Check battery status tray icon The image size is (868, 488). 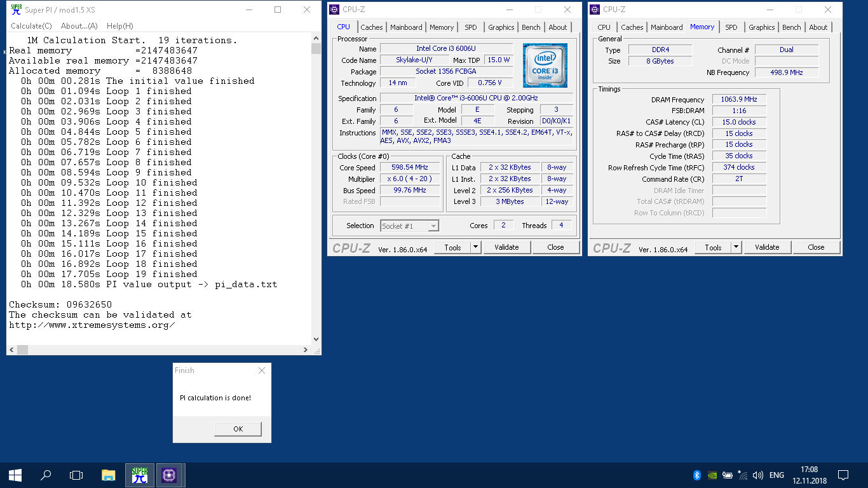pyautogui.click(x=727, y=475)
